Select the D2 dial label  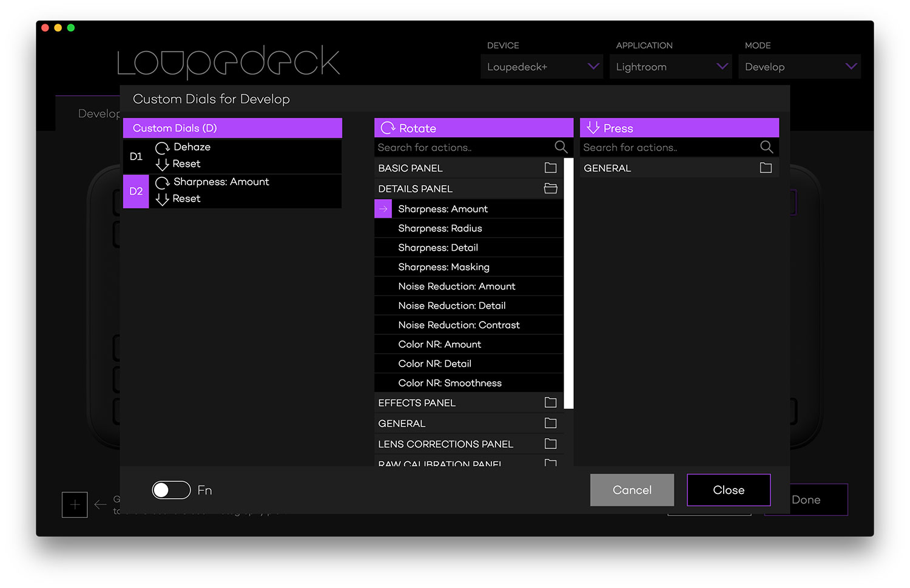click(x=136, y=192)
